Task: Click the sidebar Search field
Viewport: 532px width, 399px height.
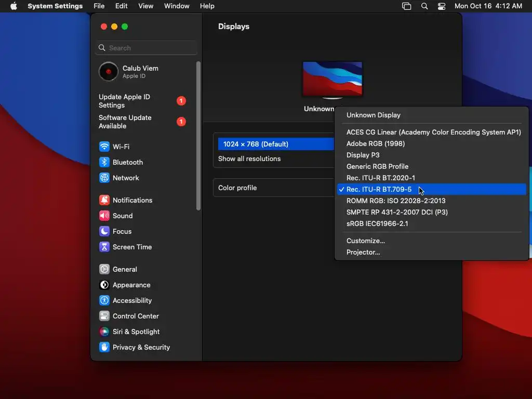Action: [x=146, y=48]
